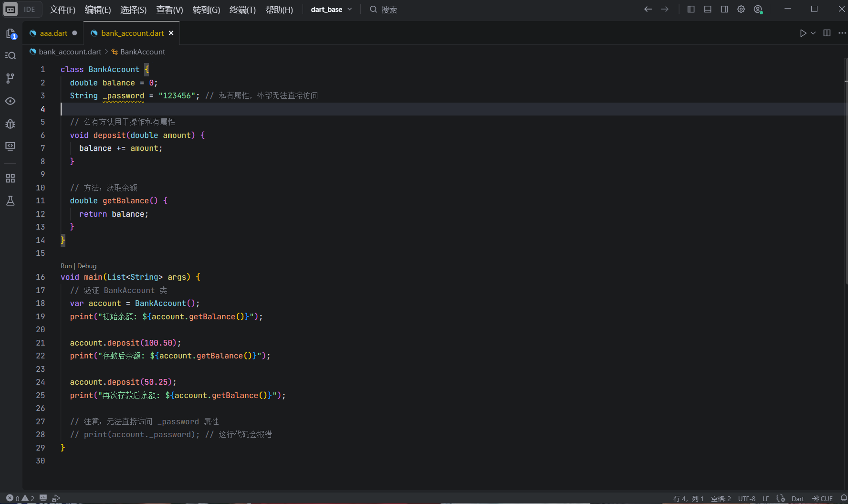Open the Remote Explorer monitor icon

10,146
